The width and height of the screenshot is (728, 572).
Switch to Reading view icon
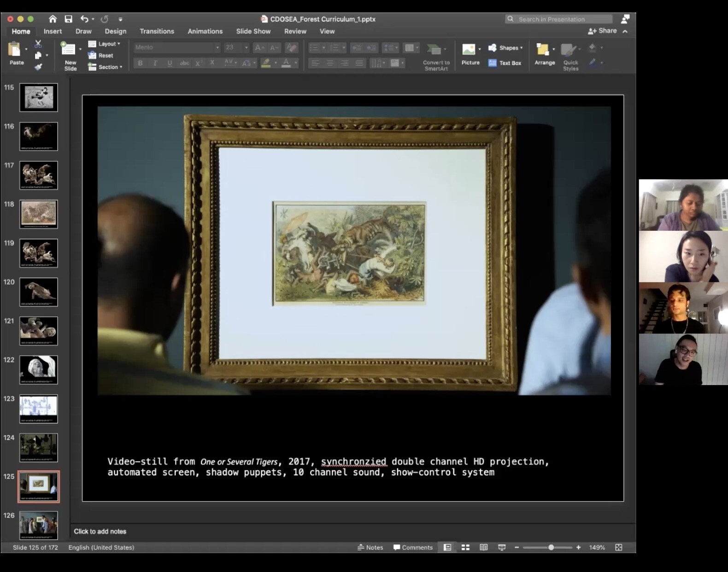pyautogui.click(x=483, y=547)
